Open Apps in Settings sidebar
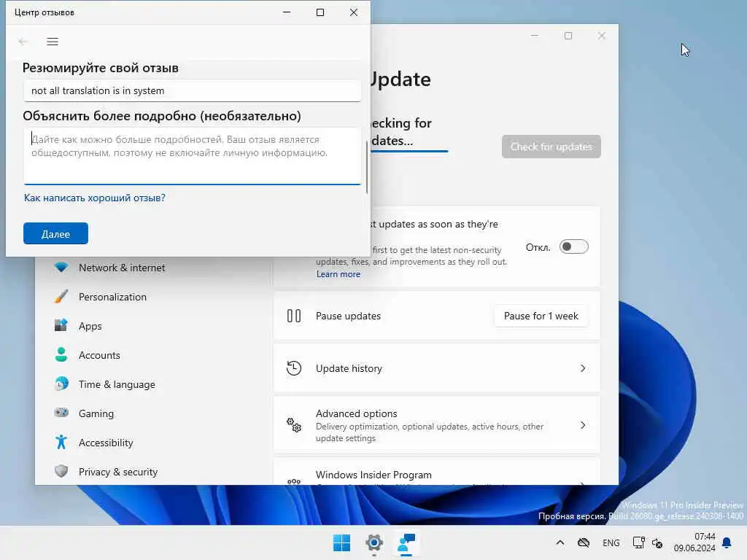 pyautogui.click(x=90, y=326)
